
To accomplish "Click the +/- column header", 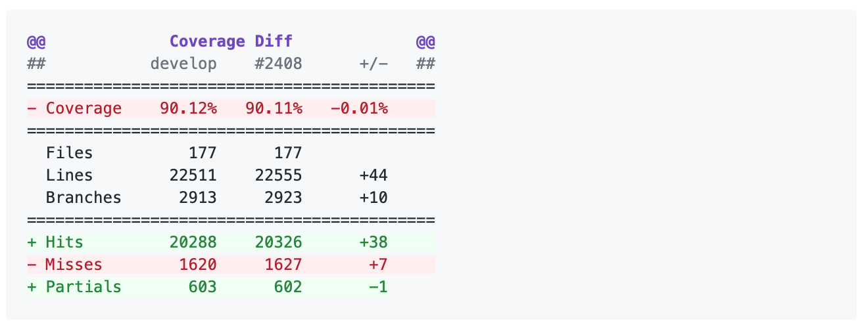I will coord(374,64).
